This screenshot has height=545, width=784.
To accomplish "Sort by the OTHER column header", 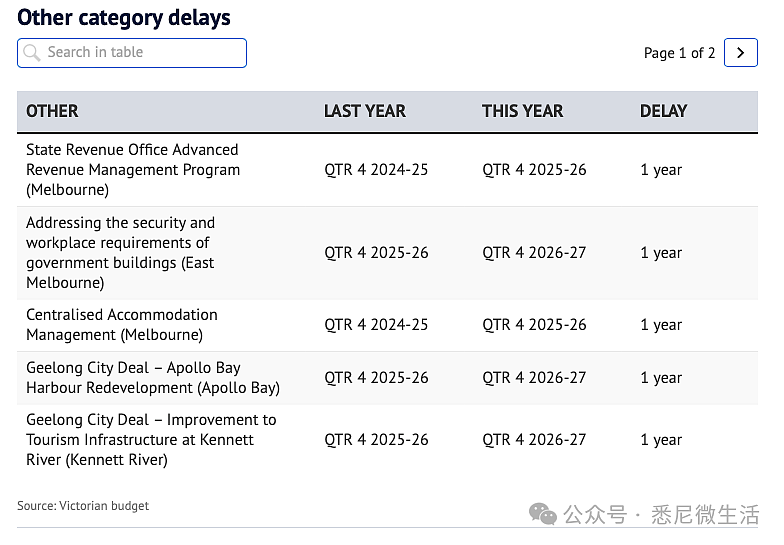I will [x=52, y=111].
